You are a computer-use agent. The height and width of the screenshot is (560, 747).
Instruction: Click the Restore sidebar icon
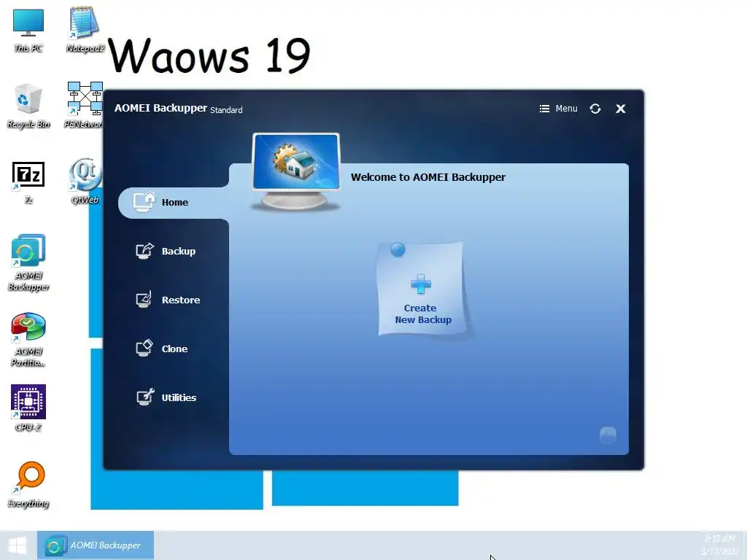click(x=144, y=300)
